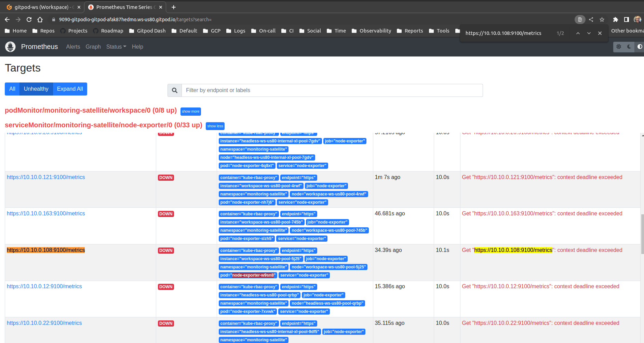
Task: Switch to the All targets filter
Action: pos(12,89)
